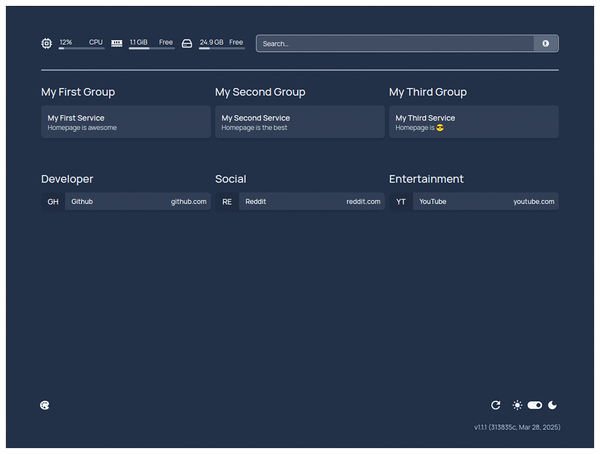Open the Github bookmark link

[x=138, y=201]
